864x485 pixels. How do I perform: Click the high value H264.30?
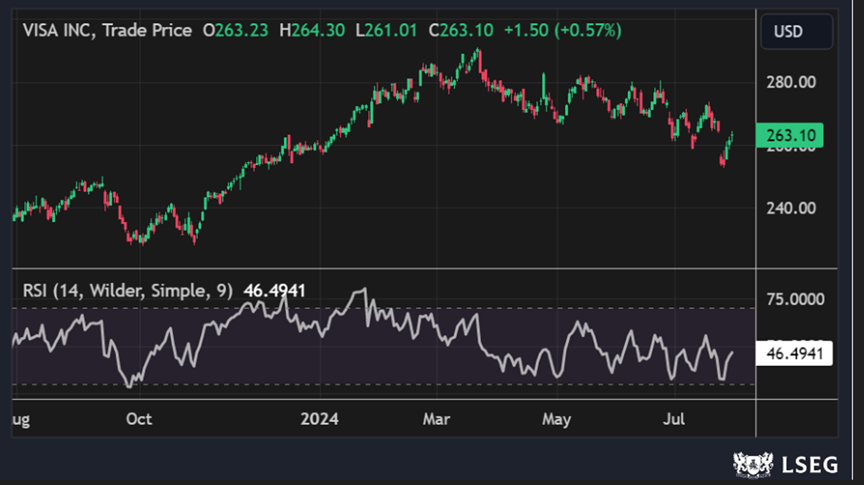313,31
